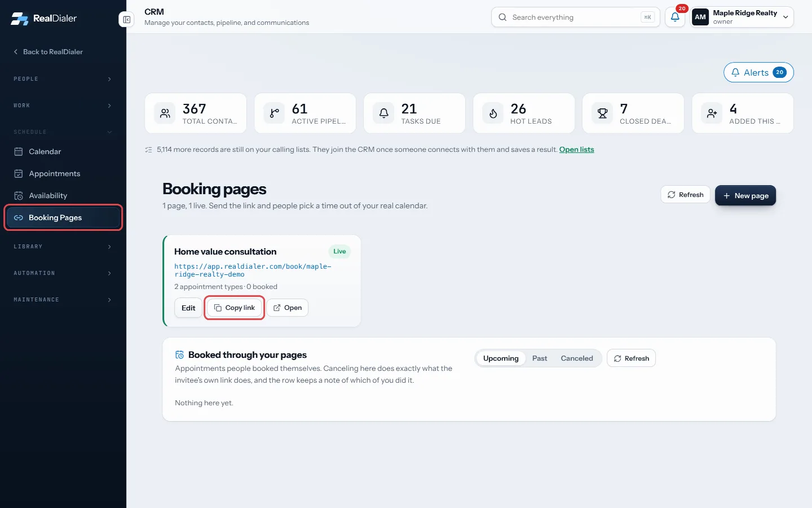Copy link of Home value consultation page

(x=235, y=308)
